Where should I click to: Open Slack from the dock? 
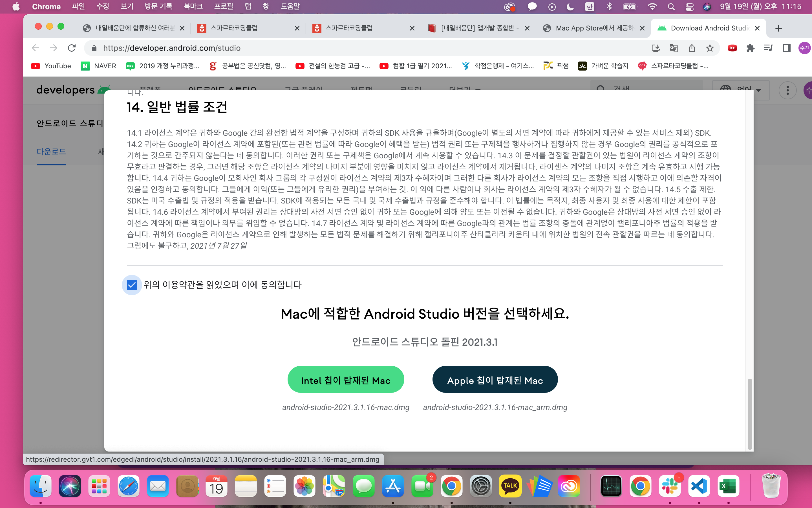[x=670, y=486]
